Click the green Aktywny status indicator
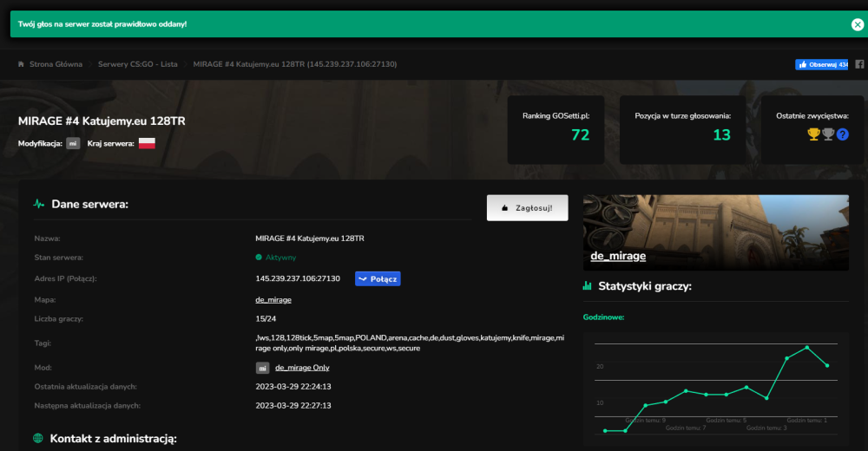The width and height of the screenshot is (868, 451). pos(276,258)
